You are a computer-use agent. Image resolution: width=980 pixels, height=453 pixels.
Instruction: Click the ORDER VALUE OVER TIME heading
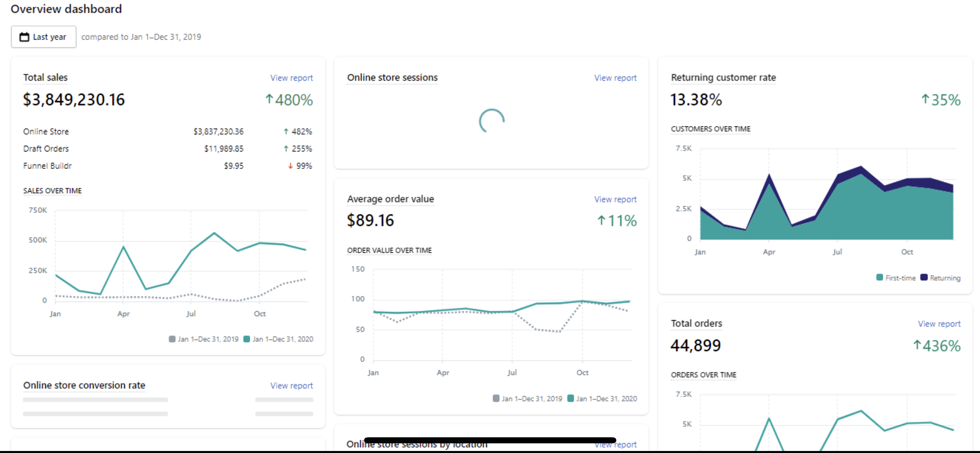pyautogui.click(x=389, y=250)
